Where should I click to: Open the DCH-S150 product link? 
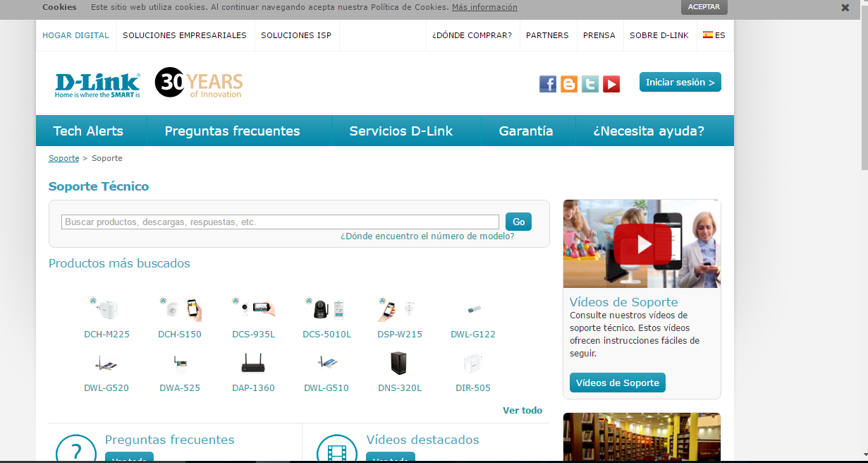[180, 335]
